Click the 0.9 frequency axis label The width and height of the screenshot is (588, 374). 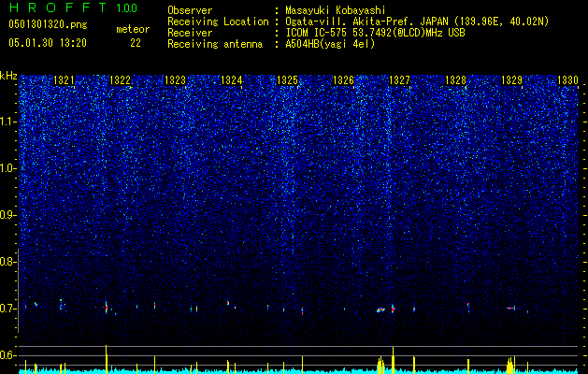pyautogui.click(x=8, y=215)
